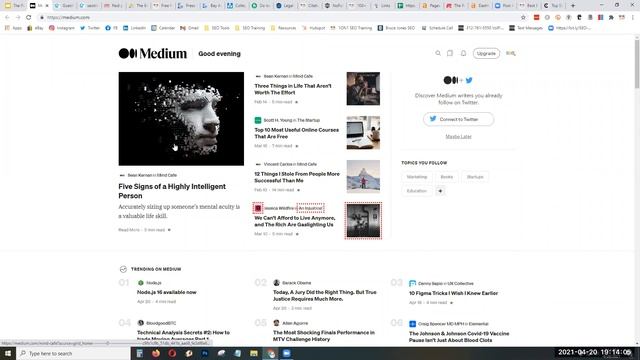Open trending story The Most Shocking Finals Performance
Viewport: 640px width, 360px height.
coord(324,336)
